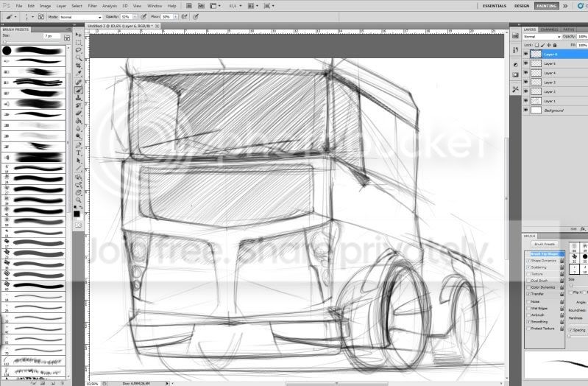
Task: Toggle the Scattering checkbox
Action: pyautogui.click(x=528, y=267)
